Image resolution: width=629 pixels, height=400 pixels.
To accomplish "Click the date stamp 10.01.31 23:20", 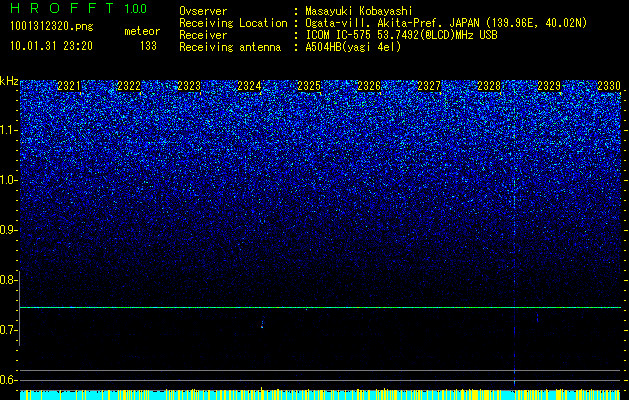I will click(51, 46).
